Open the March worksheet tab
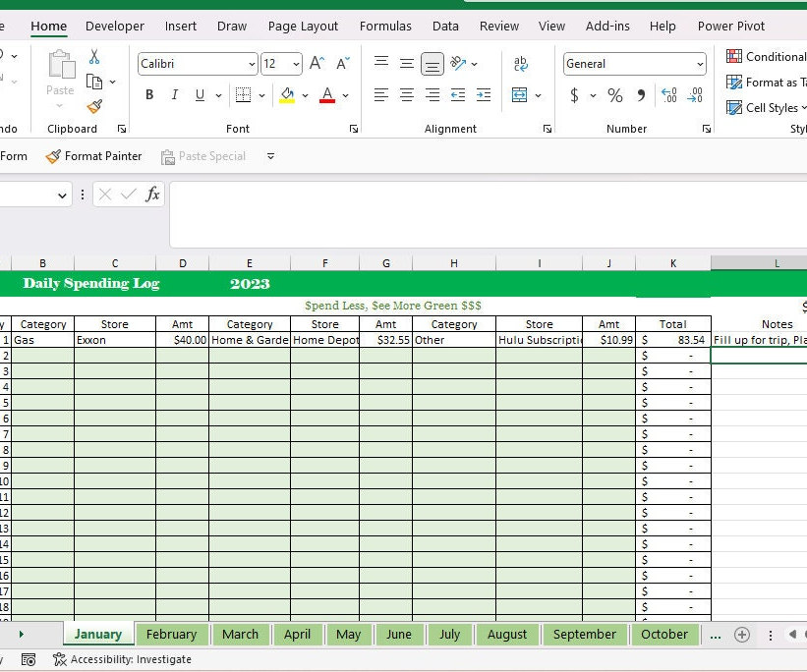This screenshot has width=807, height=672. coord(241,635)
